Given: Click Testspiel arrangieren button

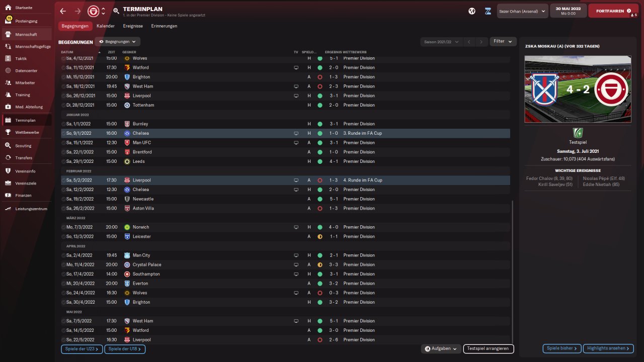Looking at the screenshot, I should tap(489, 349).
